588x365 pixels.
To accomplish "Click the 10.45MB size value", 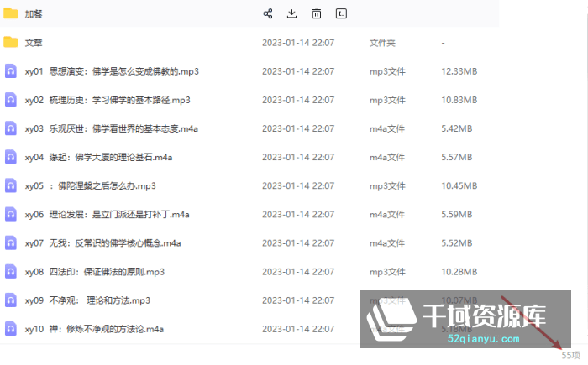I will pyautogui.click(x=459, y=186).
